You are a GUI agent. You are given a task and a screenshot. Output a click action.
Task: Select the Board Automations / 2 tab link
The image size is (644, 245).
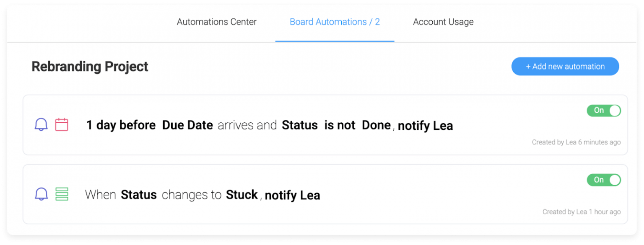[x=335, y=22]
